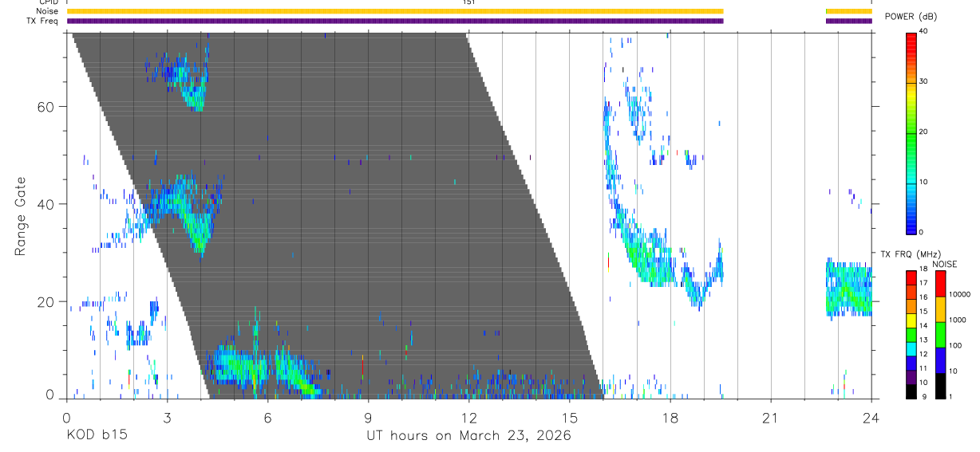Pick the cyan 12–13 MHz frequency swatch

(x=911, y=348)
